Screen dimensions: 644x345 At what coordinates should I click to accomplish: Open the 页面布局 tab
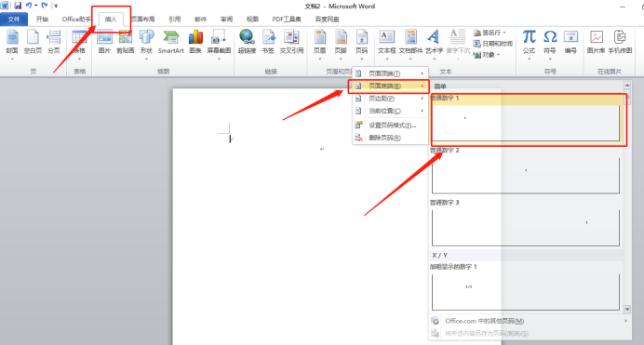click(x=143, y=20)
